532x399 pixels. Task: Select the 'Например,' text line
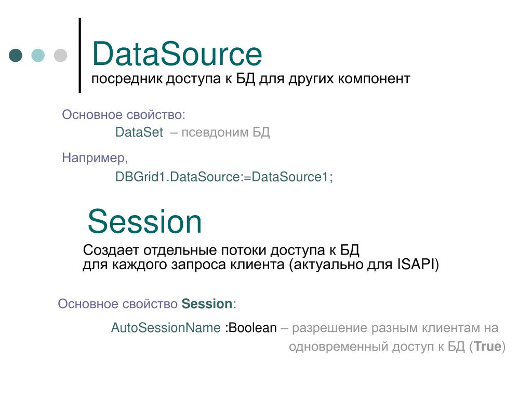point(95,158)
